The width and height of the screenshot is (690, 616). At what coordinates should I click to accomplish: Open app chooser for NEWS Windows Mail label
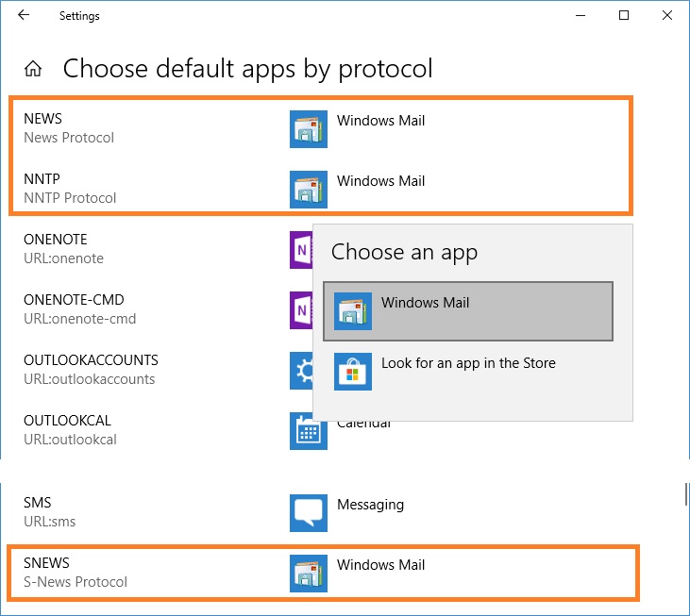pyautogui.click(x=380, y=121)
